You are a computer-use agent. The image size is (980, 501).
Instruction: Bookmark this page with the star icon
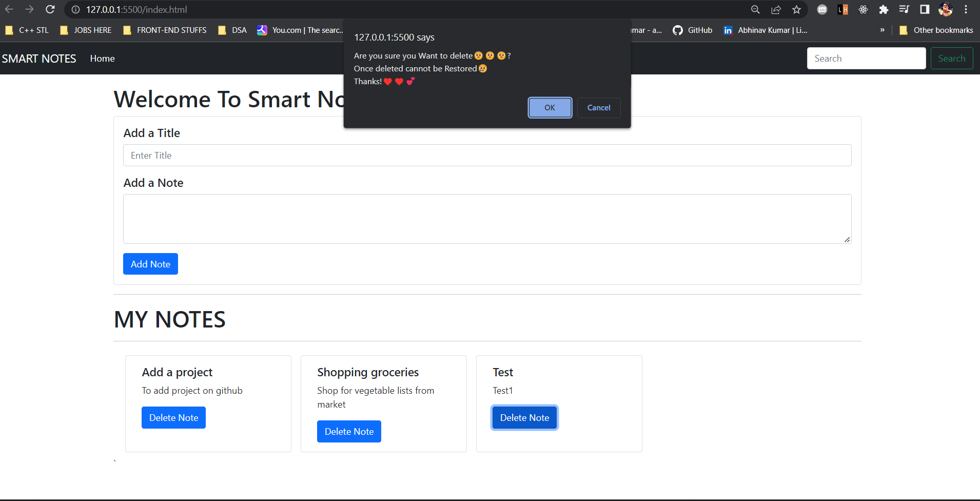pyautogui.click(x=796, y=9)
